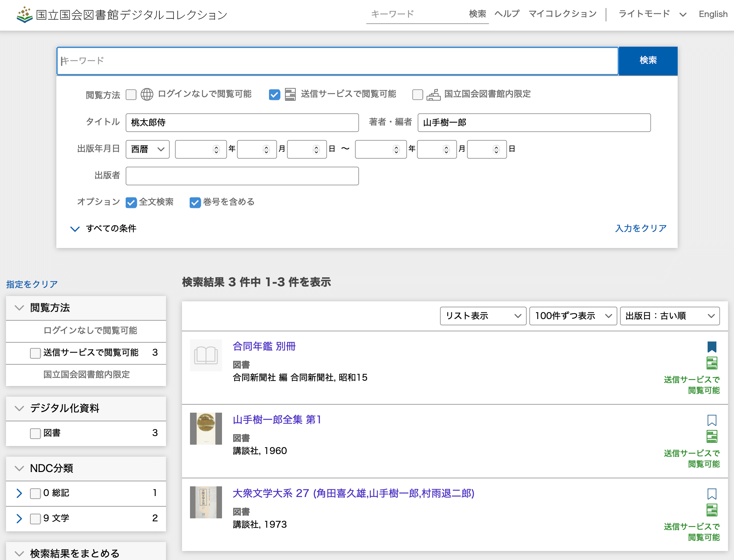Expand the 9 文学 subcategory arrow
Screen dimensions: 734x560
click(x=19, y=519)
